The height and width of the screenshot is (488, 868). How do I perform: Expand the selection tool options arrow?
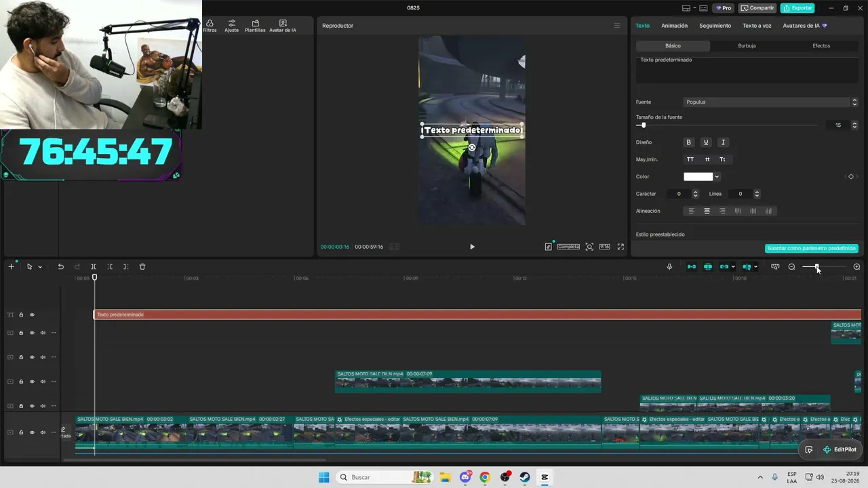pyautogui.click(x=40, y=267)
